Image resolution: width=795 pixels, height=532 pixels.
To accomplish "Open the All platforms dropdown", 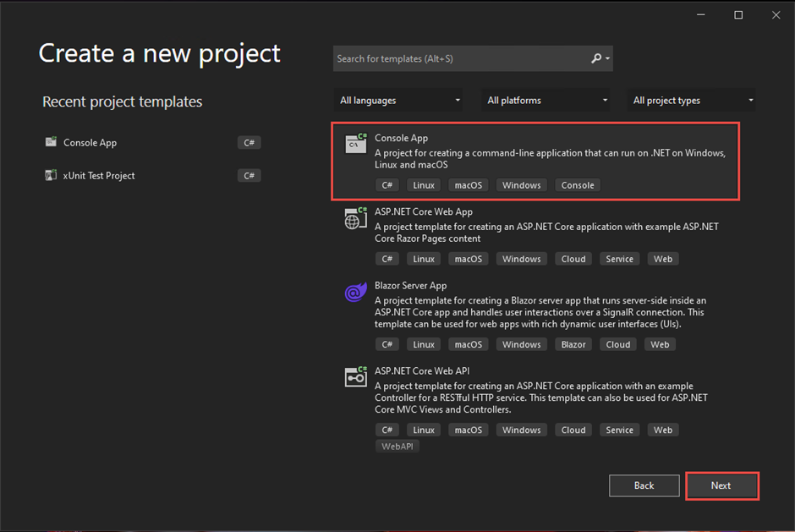I will pos(546,101).
